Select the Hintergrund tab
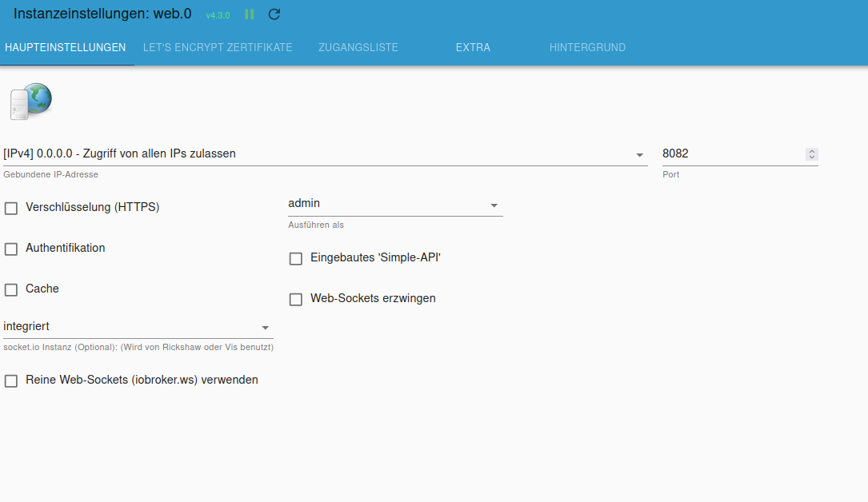The width and height of the screenshot is (868, 502). [587, 48]
